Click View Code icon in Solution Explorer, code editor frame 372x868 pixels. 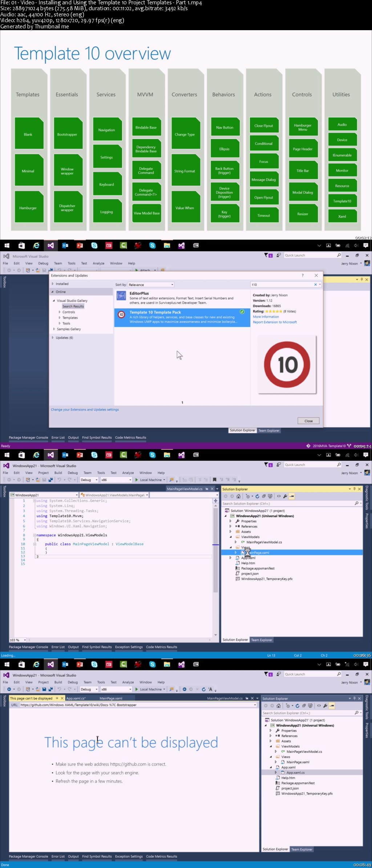coord(279,496)
